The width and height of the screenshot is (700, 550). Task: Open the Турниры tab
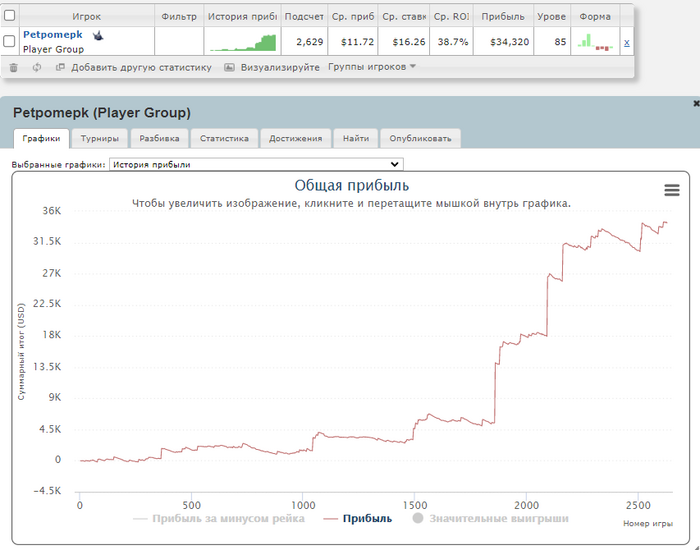100,138
